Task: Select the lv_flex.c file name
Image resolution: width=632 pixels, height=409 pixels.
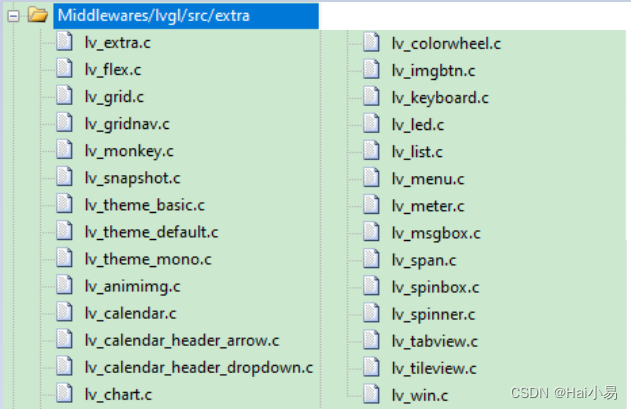Action: coord(113,70)
